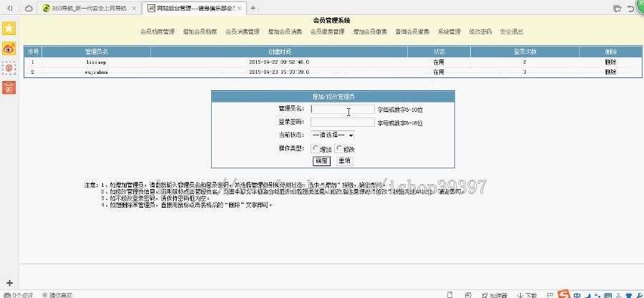The width and height of the screenshot is (644, 298).
Task: Switch to the 网站后台管理 tab
Action: click(x=195, y=8)
